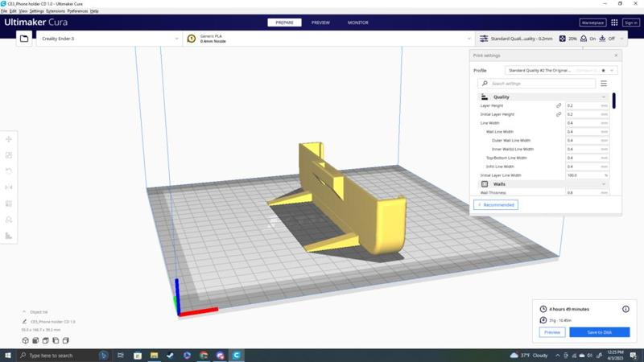Open Per Model Settings tool
The image size is (644, 362).
[x=9, y=204]
